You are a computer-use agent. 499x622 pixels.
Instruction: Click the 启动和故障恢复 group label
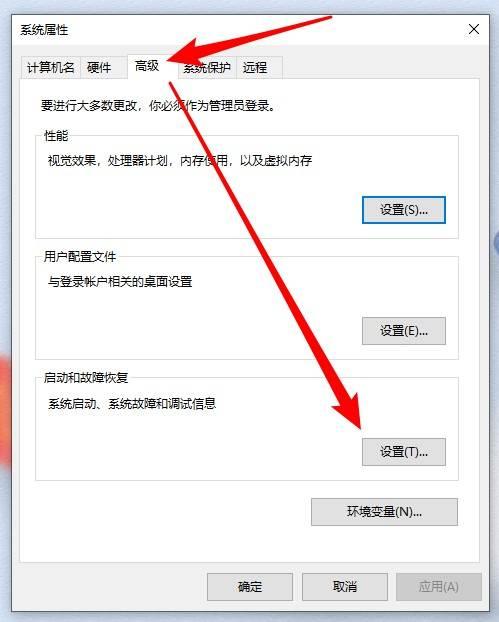[x=86, y=378]
